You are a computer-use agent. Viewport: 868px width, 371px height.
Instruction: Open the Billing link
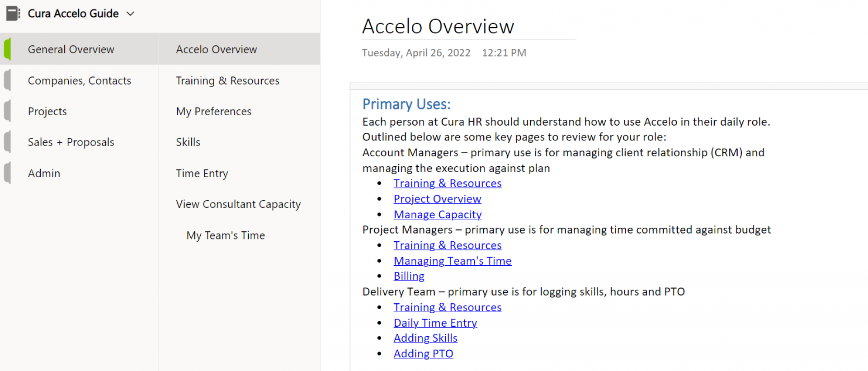point(409,276)
